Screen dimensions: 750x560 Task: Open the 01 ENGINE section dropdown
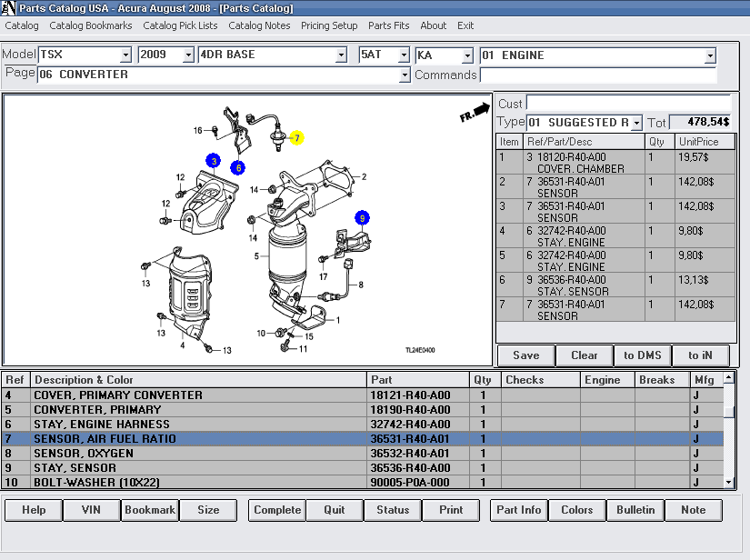pyautogui.click(x=710, y=56)
